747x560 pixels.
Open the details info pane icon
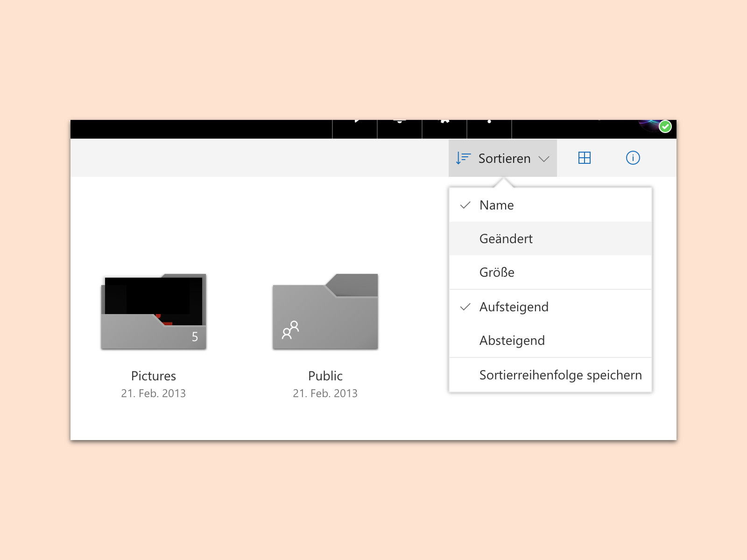(633, 158)
